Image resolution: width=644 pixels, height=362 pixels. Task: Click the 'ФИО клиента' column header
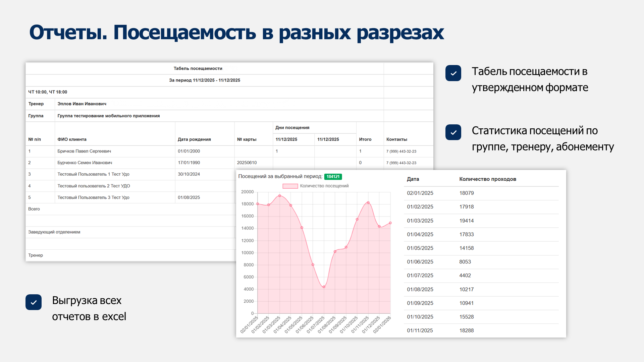[x=72, y=139]
